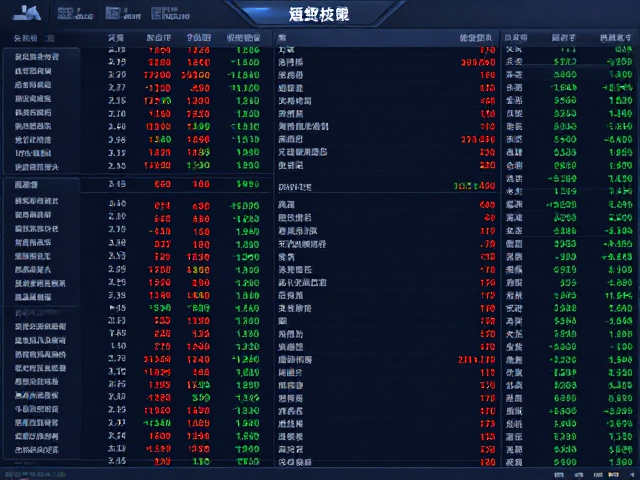Screen dimensions: 640x480
Task: Select the cell reading 2.78
Action: (x=117, y=358)
